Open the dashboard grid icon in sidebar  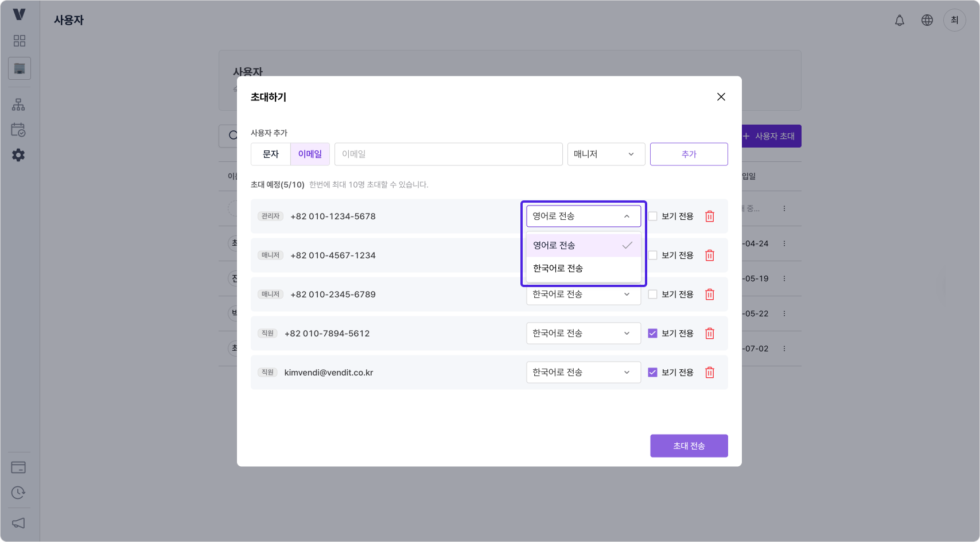tap(19, 40)
